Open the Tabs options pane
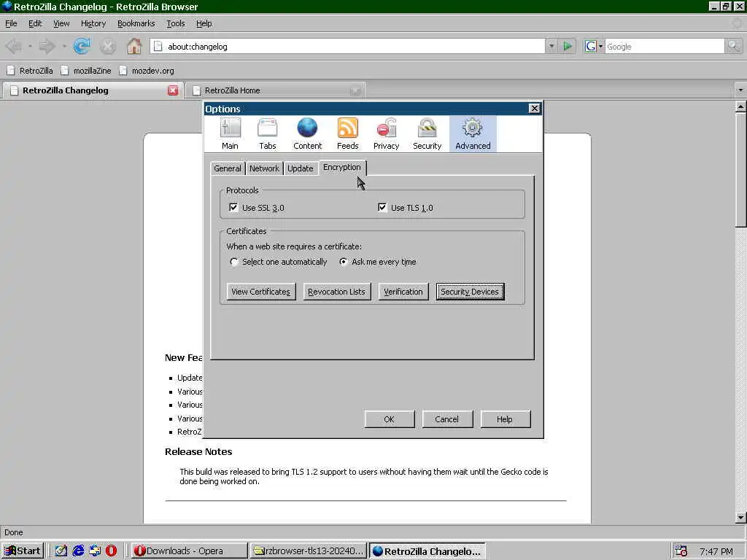Screen dimensions: 747x560 coord(267,134)
